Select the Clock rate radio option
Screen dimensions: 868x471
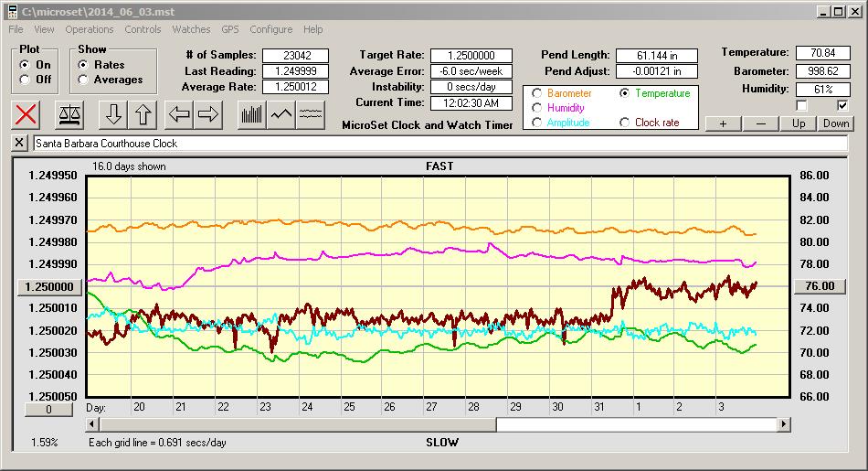click(x=624, y=123)
